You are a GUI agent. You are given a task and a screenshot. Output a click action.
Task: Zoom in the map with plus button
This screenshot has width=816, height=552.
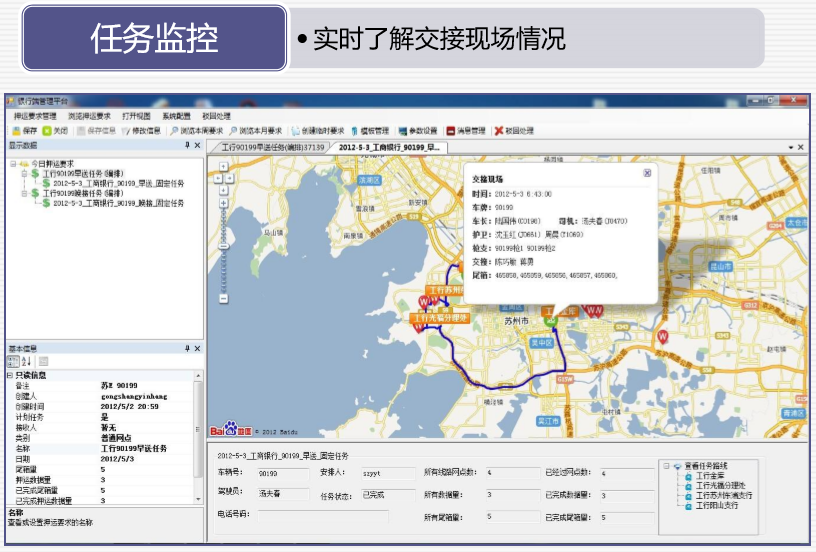pos(223,203)
